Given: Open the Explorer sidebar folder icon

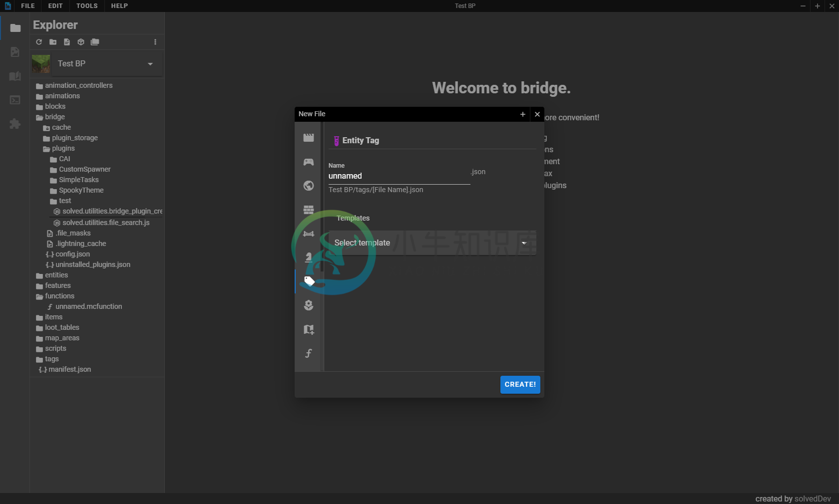Looking at the screenshot, I should pyautogui.click(x=15, y=28).
